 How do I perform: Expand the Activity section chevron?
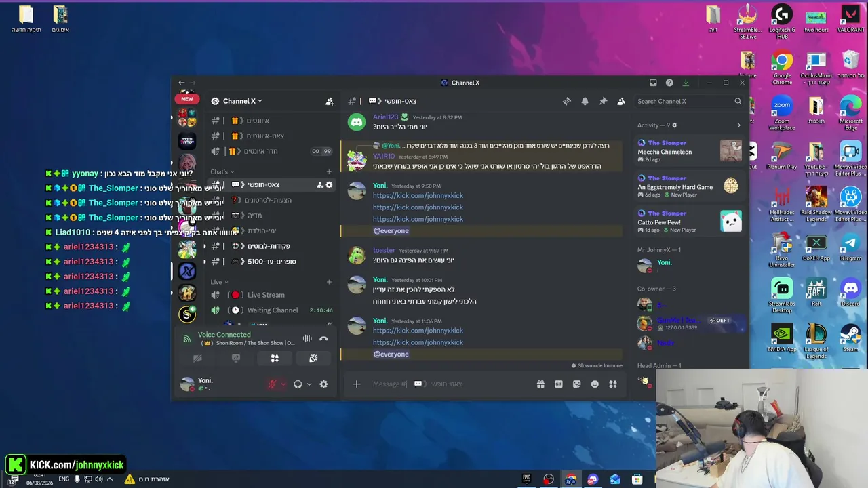[738, 125]
